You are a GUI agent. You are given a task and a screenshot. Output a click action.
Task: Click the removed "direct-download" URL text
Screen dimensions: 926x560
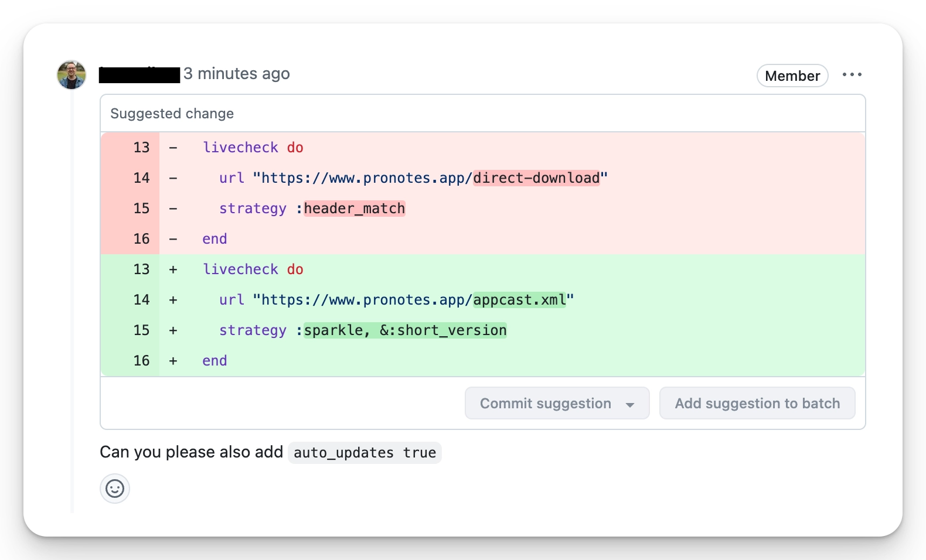coord(537,178)
